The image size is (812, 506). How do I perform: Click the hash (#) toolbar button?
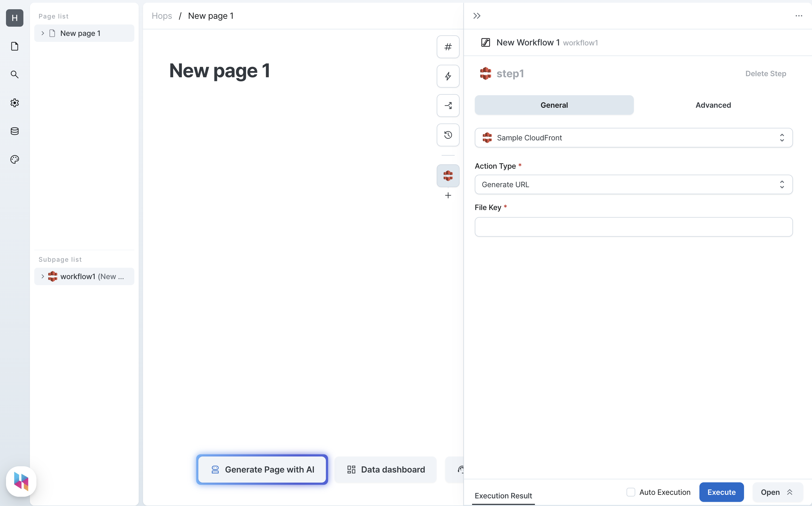pos(448,47)
